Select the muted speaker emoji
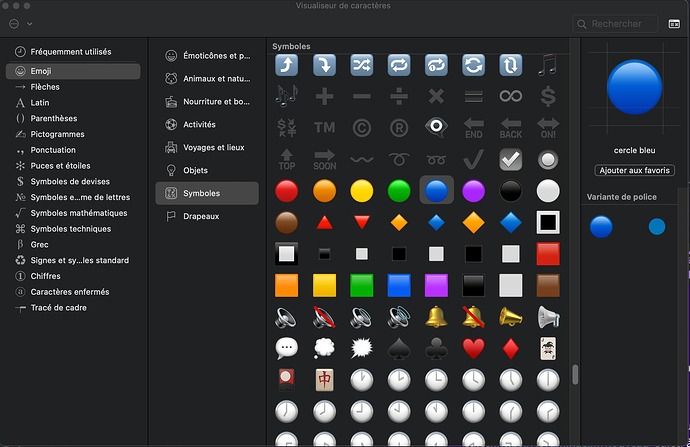This screenshot has height=447, width=690. (x=325, y=317)
